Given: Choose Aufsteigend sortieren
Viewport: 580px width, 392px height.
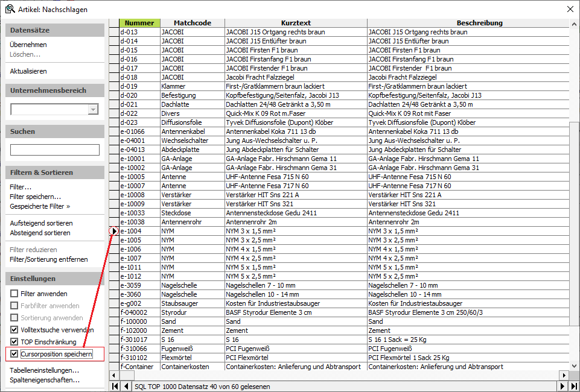Looking at the screenshot, I should click(x=41, y=223).
